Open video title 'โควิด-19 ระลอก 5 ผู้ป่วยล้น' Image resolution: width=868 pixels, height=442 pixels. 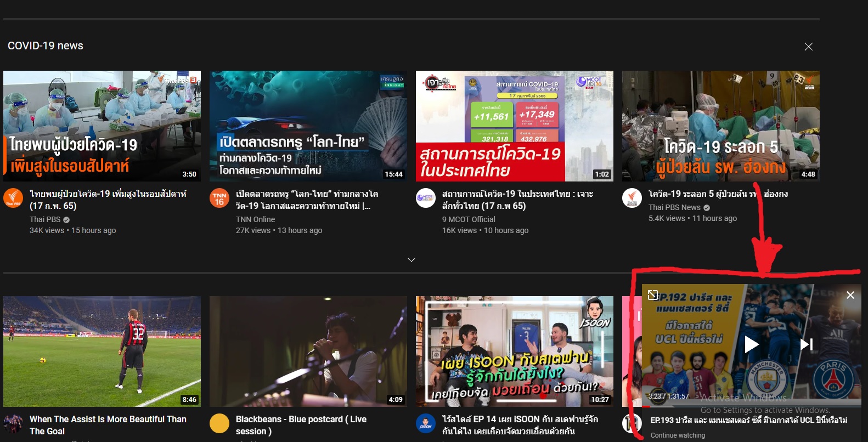[x=718, y=194]
